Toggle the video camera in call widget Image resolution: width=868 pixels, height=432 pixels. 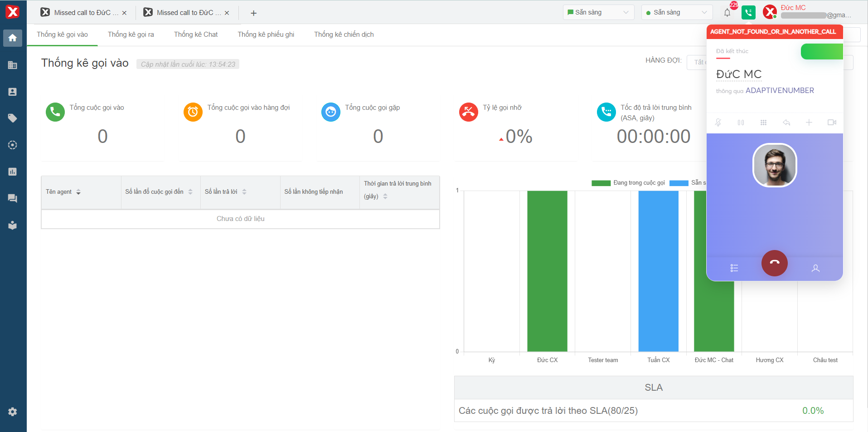(832, 123)
